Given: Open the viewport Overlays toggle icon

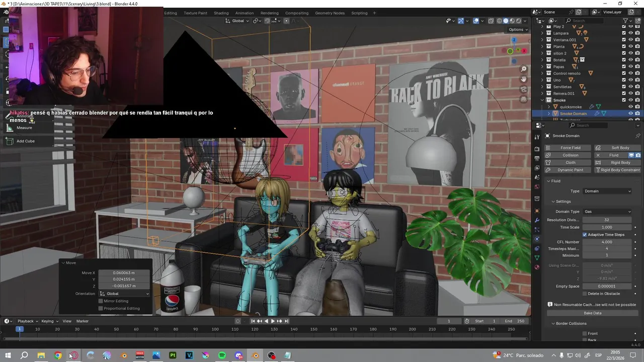Looking at the screenshot, I should 475,21.
